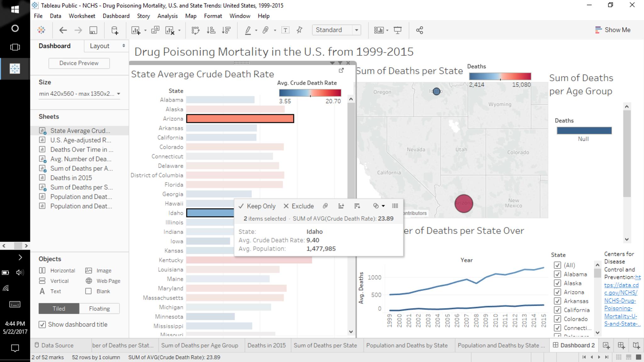Select Floating object layout button
644x362 pixels.
click(99, 309)
